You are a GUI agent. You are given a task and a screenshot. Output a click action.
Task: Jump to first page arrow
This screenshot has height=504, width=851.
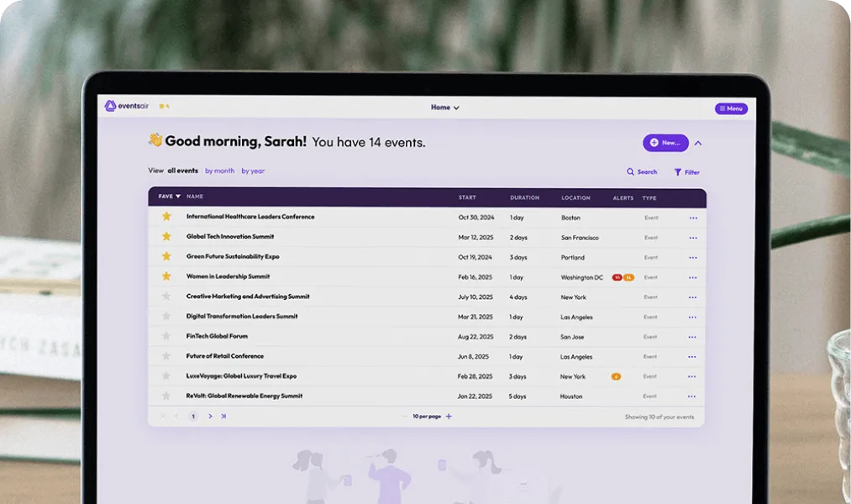162,416
